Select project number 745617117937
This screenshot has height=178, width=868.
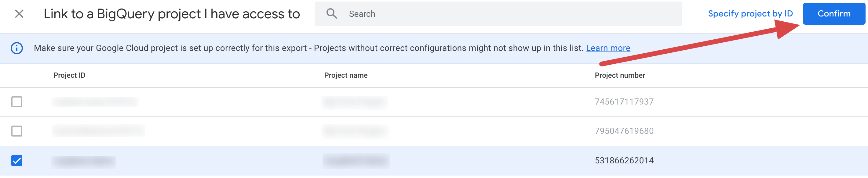(624, 102)
